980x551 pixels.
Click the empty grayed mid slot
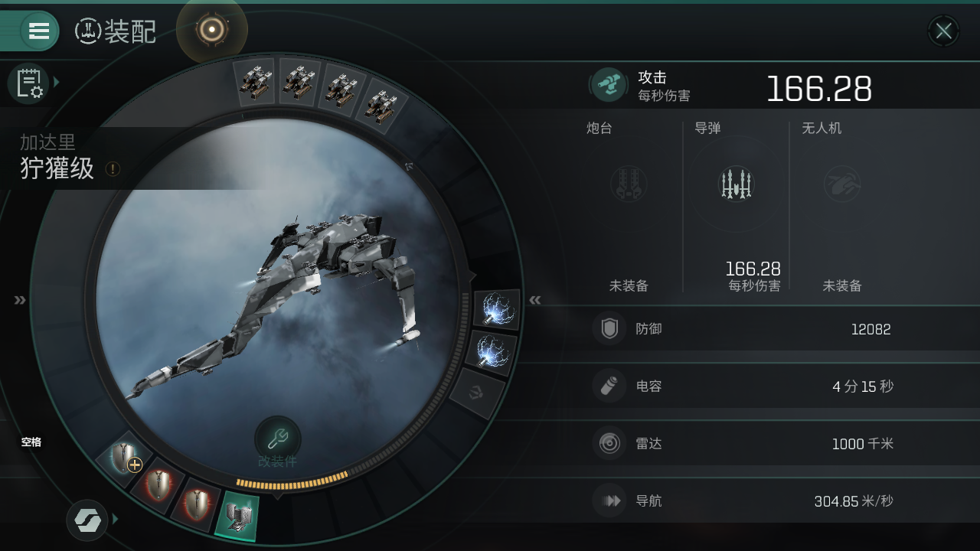(476, 393)
